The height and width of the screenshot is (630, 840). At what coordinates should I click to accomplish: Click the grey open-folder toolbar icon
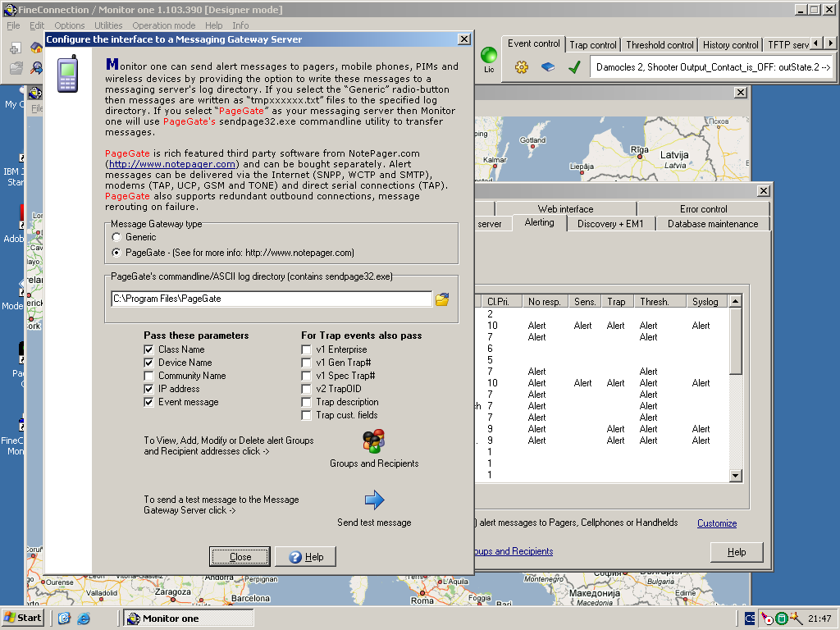click(x=16, y=68)
